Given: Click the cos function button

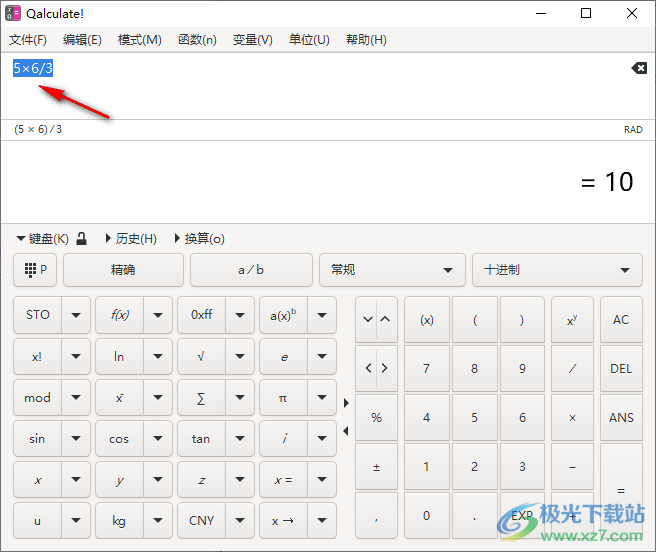Looking at the screenshot, I should pos(119,439).
